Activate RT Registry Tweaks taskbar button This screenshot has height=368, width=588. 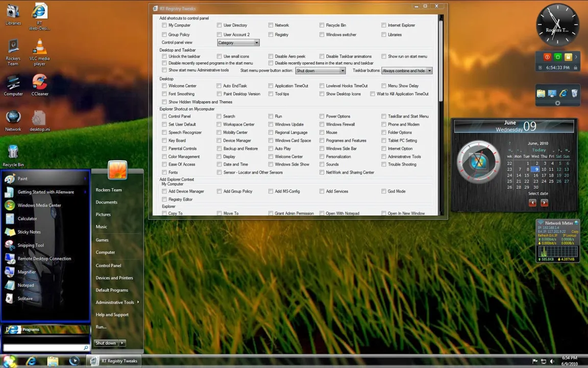[115, 361]
